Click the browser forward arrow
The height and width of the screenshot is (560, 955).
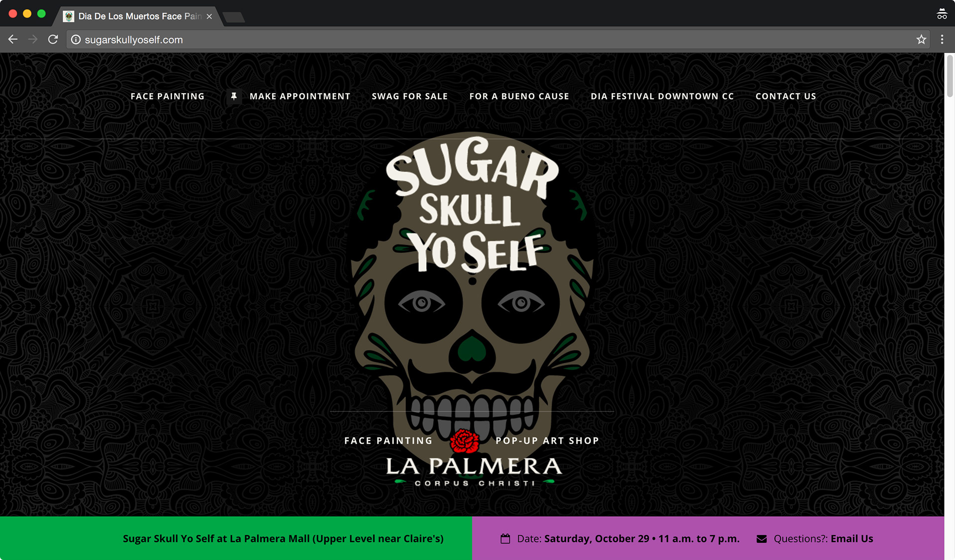(33, 39)
